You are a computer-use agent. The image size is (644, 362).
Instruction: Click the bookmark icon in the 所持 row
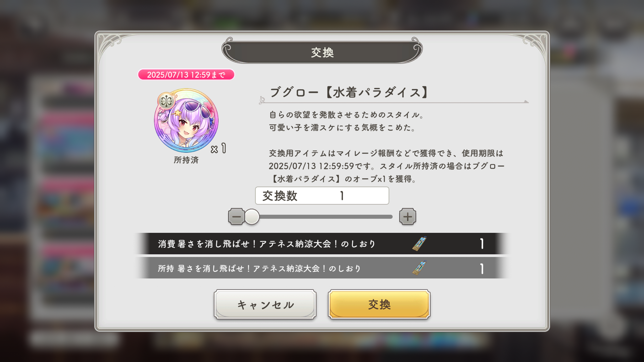(419, 268)
